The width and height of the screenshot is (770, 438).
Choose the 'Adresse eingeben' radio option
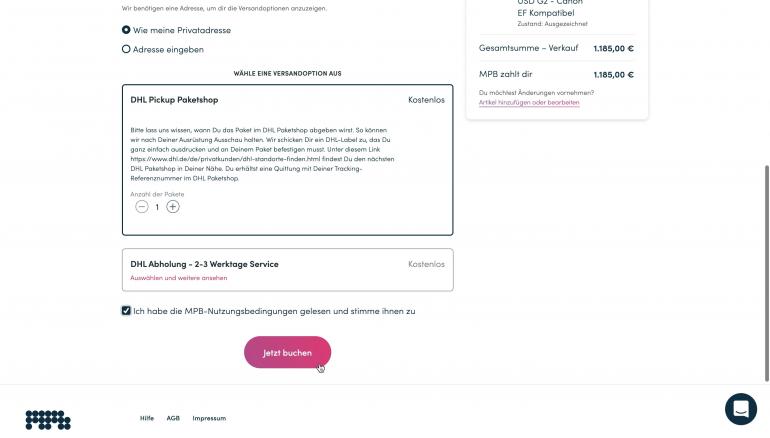coord(126,49)
